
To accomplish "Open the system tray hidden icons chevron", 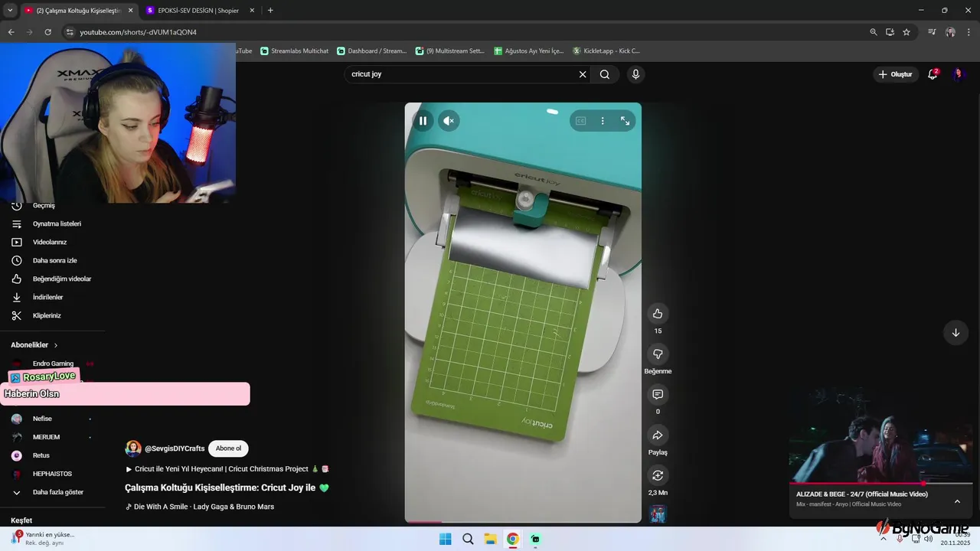I will (883, 539).
